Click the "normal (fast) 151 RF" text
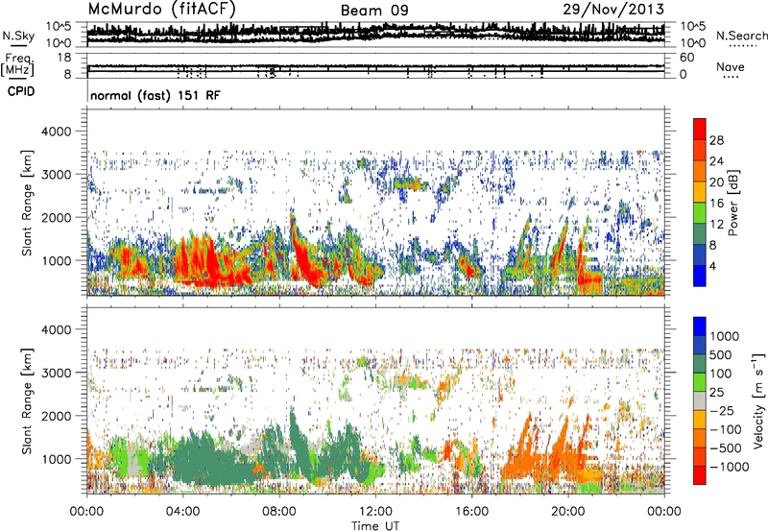Screen dimensions: 768x532 (x=156, y=95)
